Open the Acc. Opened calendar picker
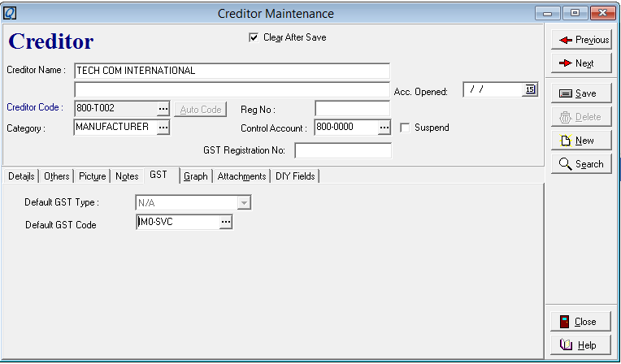 [x=530, y=89]
